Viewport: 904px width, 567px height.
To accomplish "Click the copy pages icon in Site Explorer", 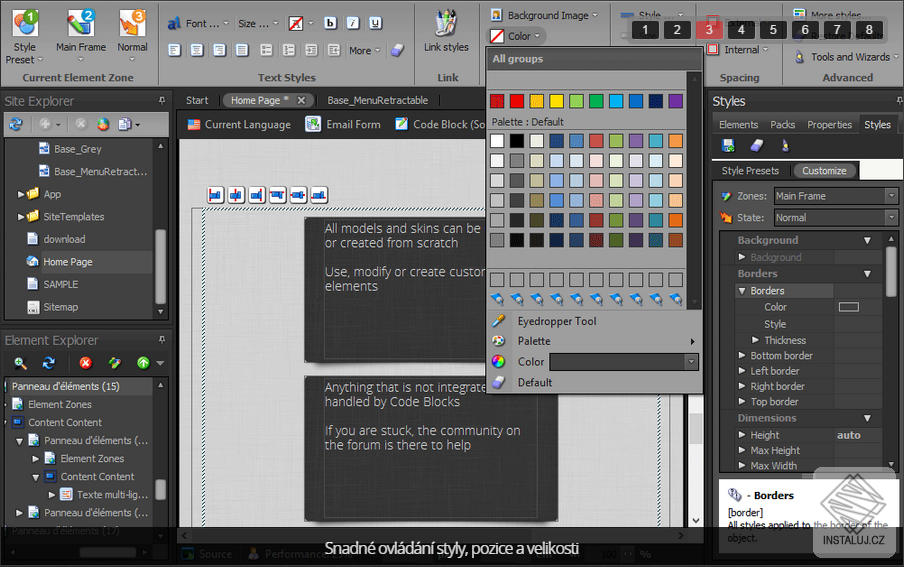I will point(124,124).
